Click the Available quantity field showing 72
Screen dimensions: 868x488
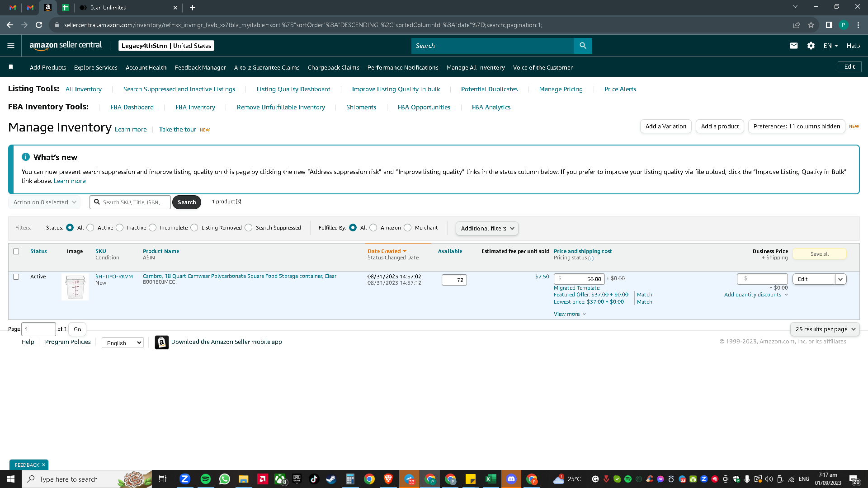[x=454, y=280]
